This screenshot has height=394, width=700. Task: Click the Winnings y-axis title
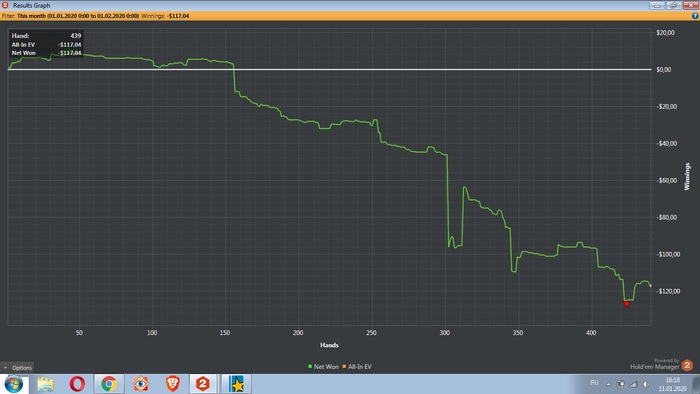(687, 177)
